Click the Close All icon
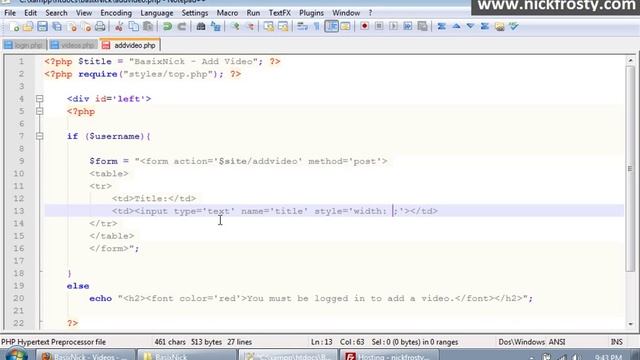Screen dimensions: 640x360 [86, 27]
